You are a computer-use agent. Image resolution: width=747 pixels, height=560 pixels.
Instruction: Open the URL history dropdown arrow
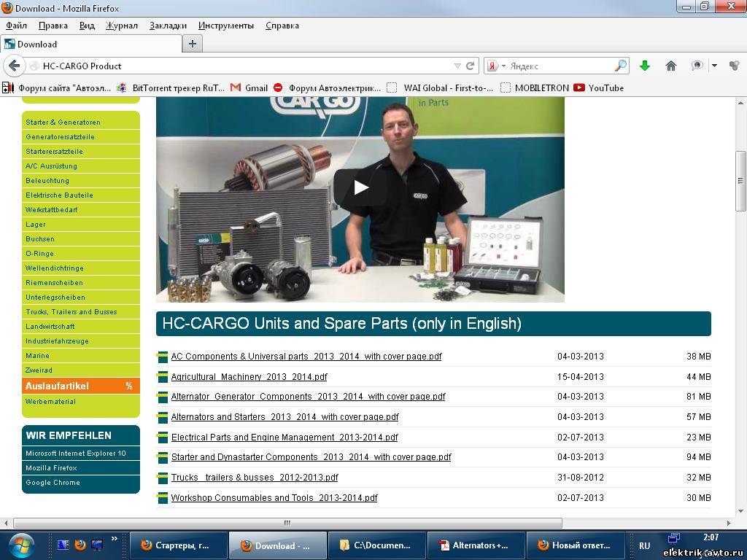(x=457, y=66)
